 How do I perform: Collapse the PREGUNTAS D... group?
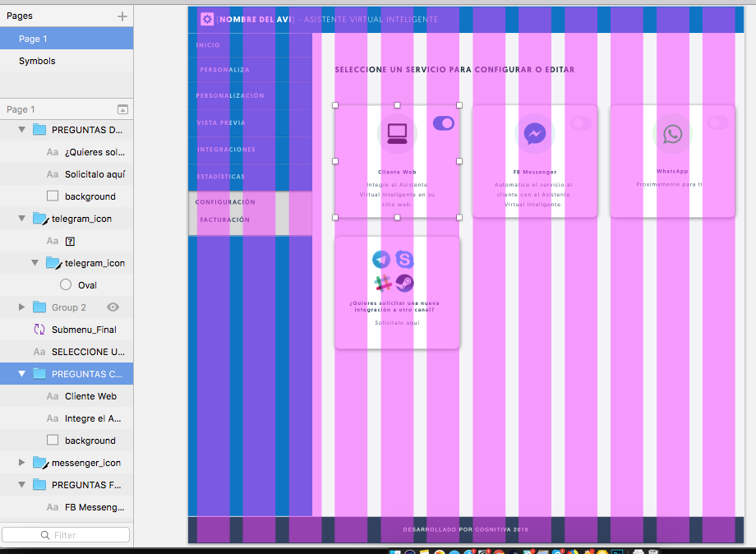(x=21, y=130)
